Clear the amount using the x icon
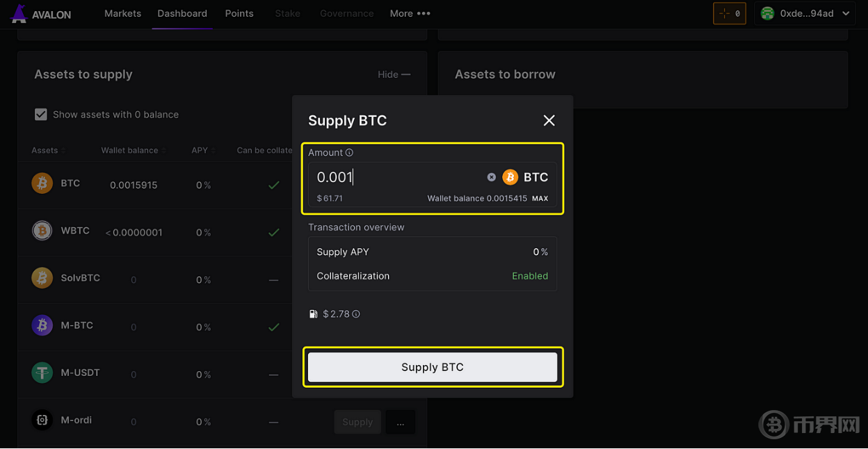 [x=491, y=177]
